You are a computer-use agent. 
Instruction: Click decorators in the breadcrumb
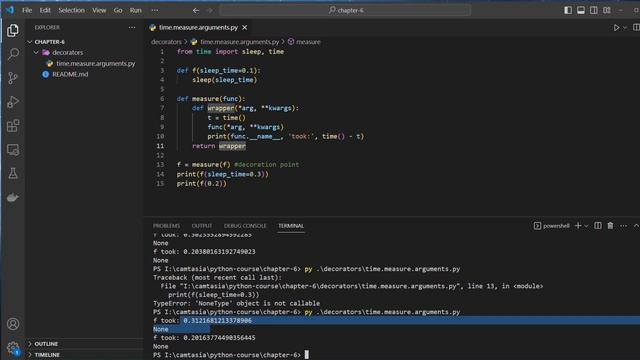click(x=166, y=42)
